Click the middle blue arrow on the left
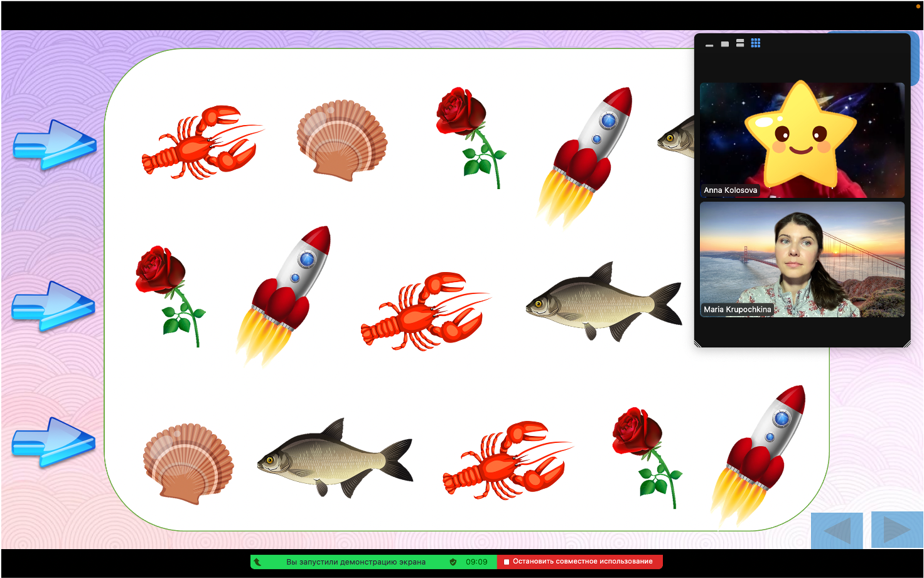Screen dimensions: 924x578 click(x=53, y=306)
